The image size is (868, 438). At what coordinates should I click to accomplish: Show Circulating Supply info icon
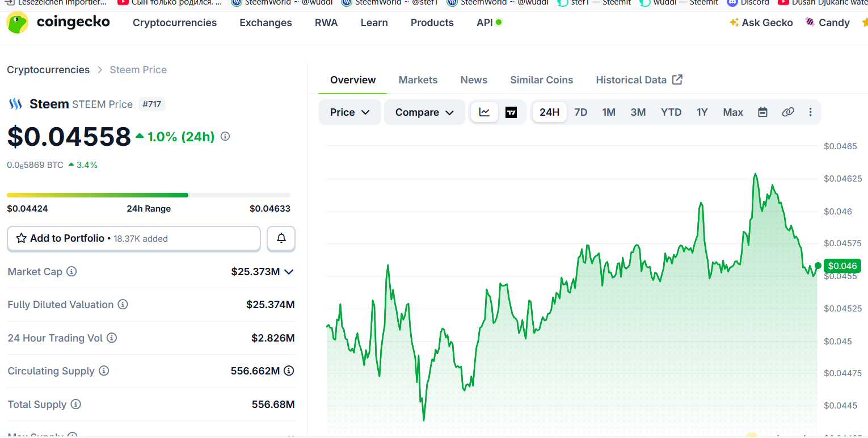(104, 371)
